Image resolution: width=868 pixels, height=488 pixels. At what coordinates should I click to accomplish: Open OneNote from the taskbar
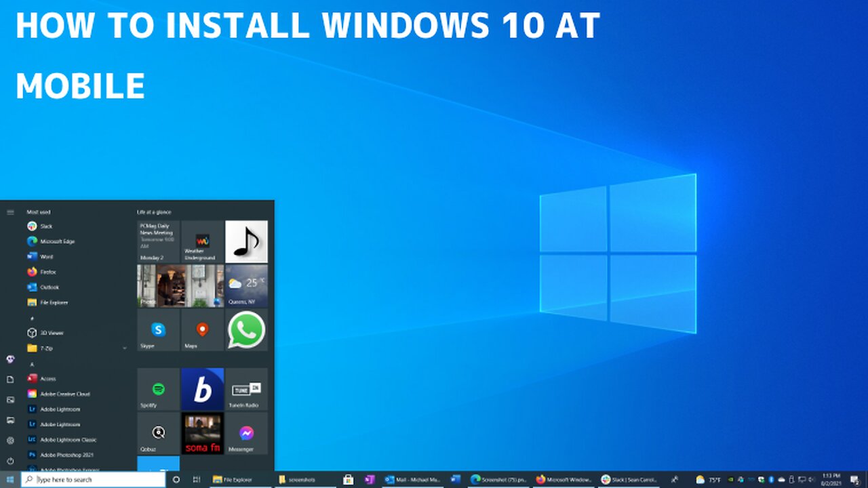coord(370,479)
